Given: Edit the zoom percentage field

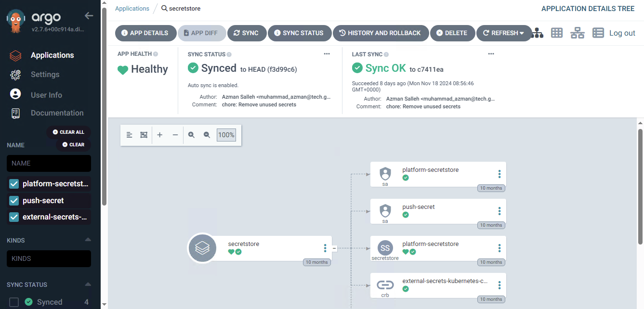Looking at the screenshot, I should click(226, 135).
